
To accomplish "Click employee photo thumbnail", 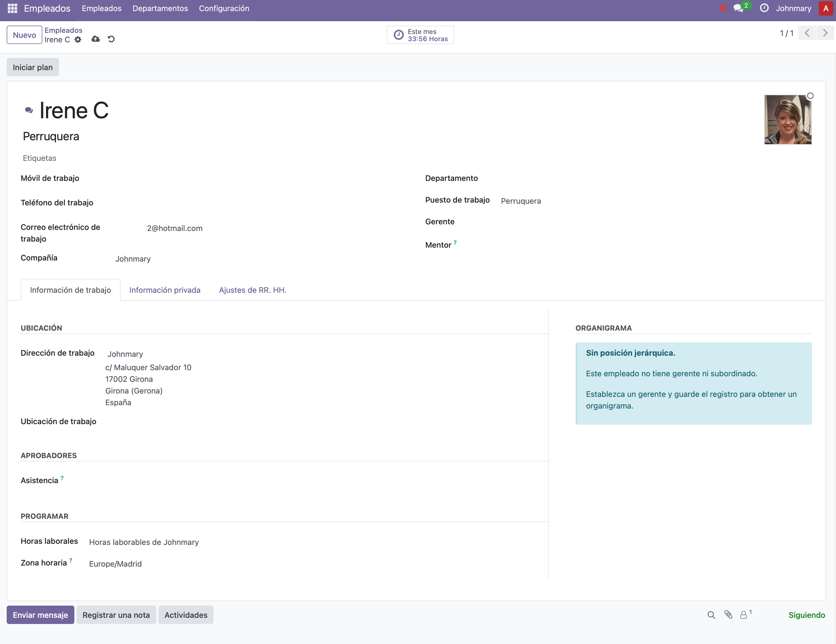I will coord(788,119).
